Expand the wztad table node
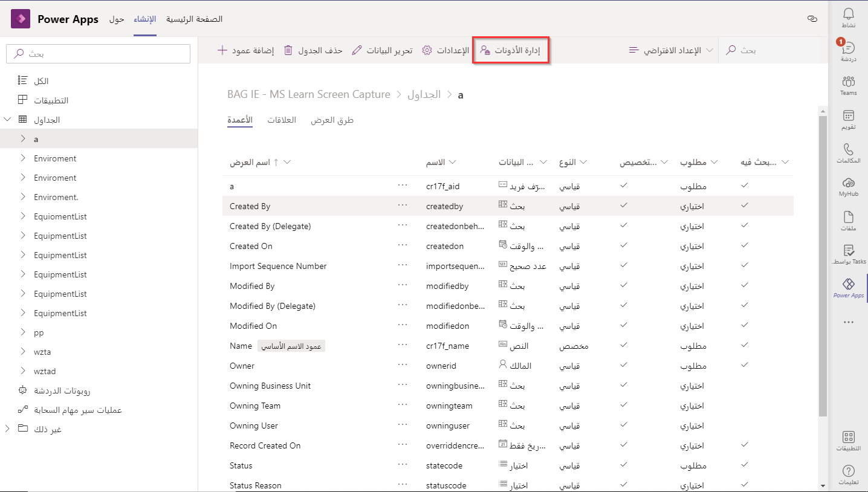Screen dimensions: 868x492 (23, 371)
